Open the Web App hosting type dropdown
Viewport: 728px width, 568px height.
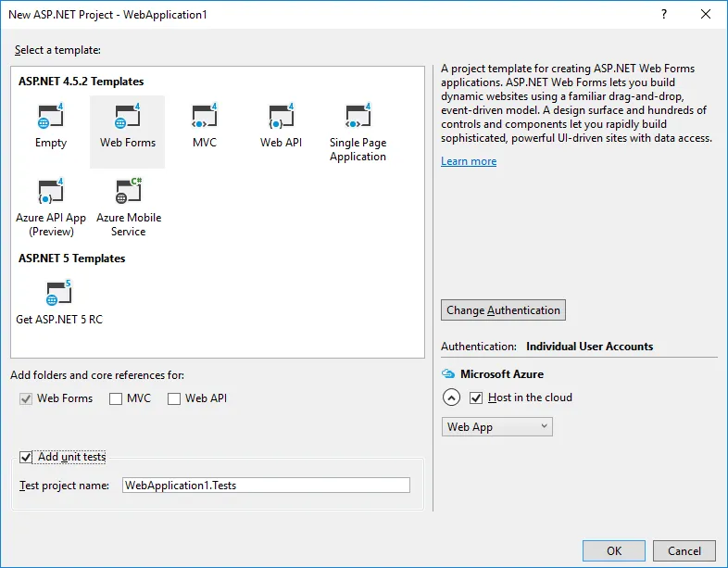click(x=496, y=426)
